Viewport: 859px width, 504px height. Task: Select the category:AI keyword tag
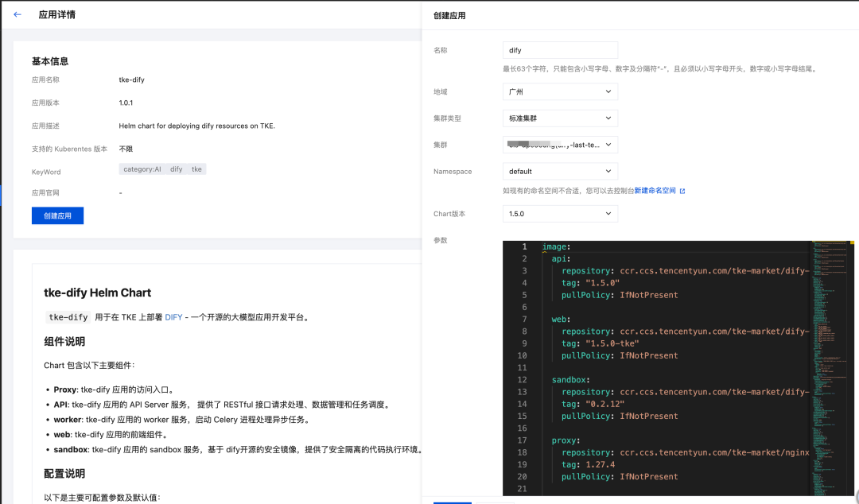pos(144,169)
